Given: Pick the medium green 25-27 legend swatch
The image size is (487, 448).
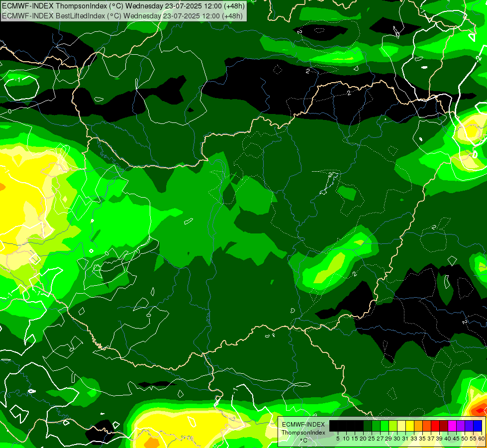Looking at the screenshot, I should click(x=376, y=426).
